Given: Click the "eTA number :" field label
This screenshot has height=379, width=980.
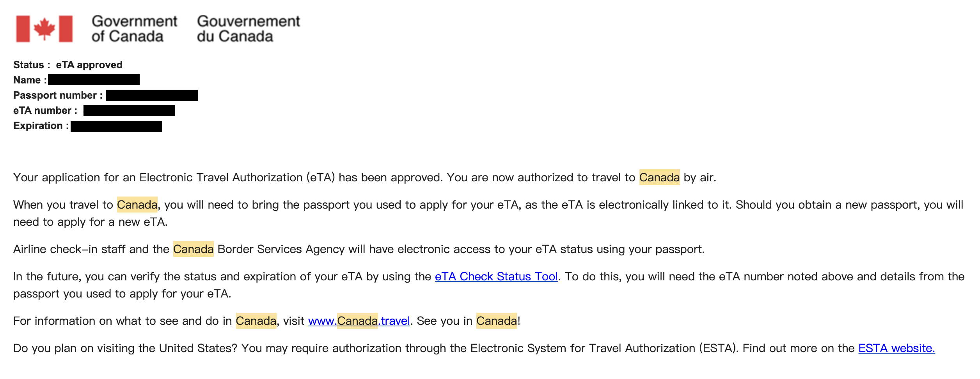Looking at the screenshot, I should pos(45,111).
